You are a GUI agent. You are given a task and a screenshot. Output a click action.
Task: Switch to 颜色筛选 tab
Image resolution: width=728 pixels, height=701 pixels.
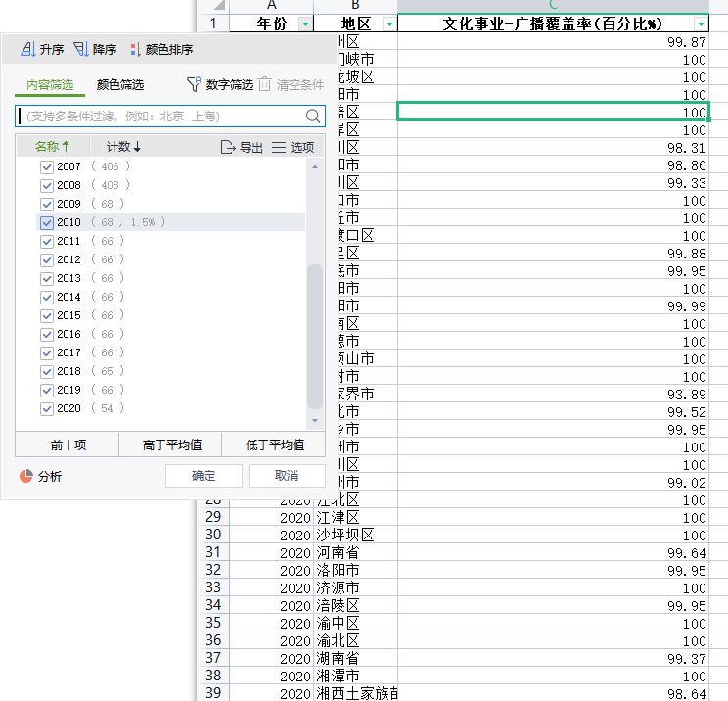coord(119,84)
